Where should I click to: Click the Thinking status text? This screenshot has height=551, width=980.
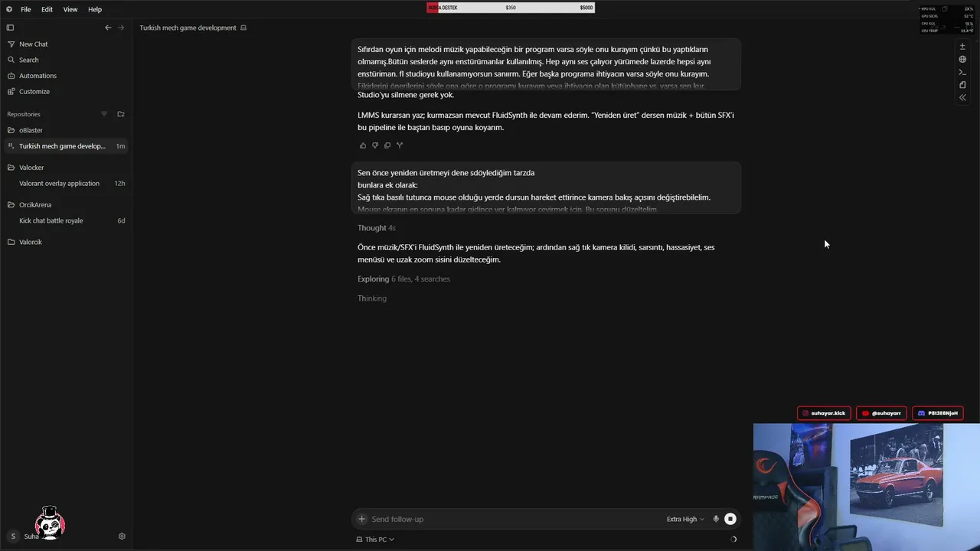tap(372, 298)
